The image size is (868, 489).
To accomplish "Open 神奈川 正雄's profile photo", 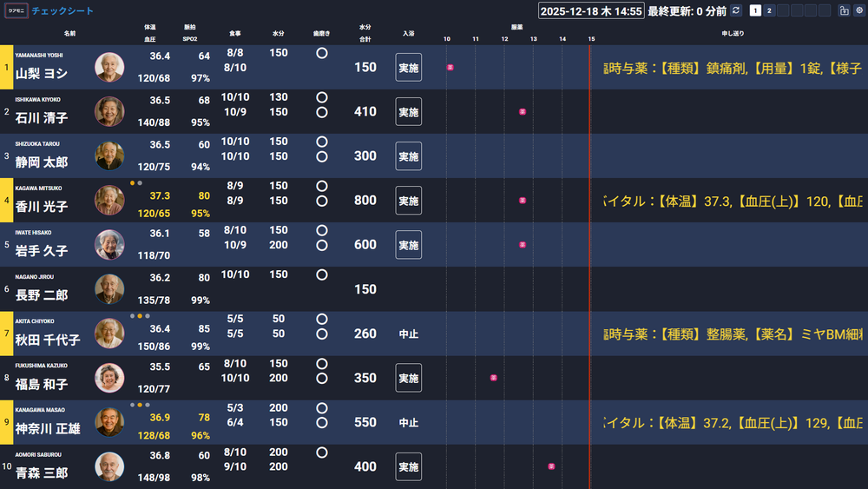I will coord(109,422).
